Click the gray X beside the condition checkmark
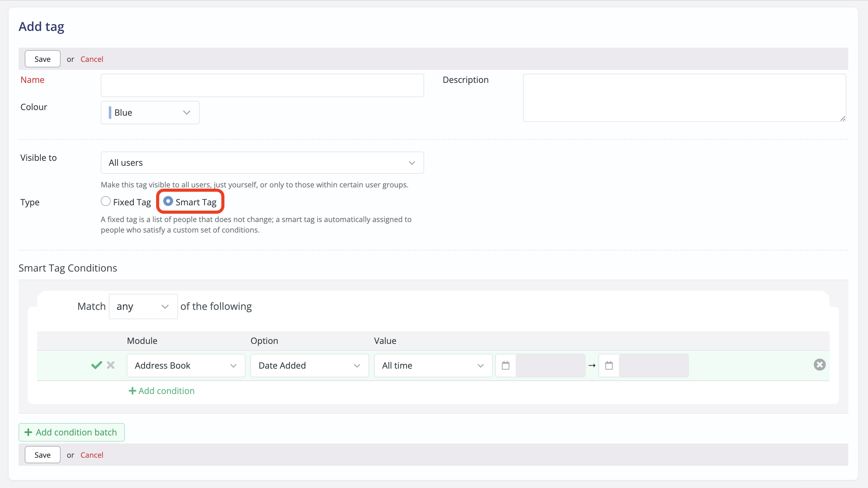Screen dimensions: 868x488 110,365
